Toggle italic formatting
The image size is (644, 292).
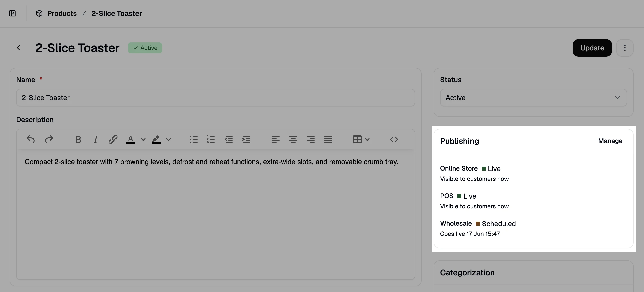click(x=96, y=139)
